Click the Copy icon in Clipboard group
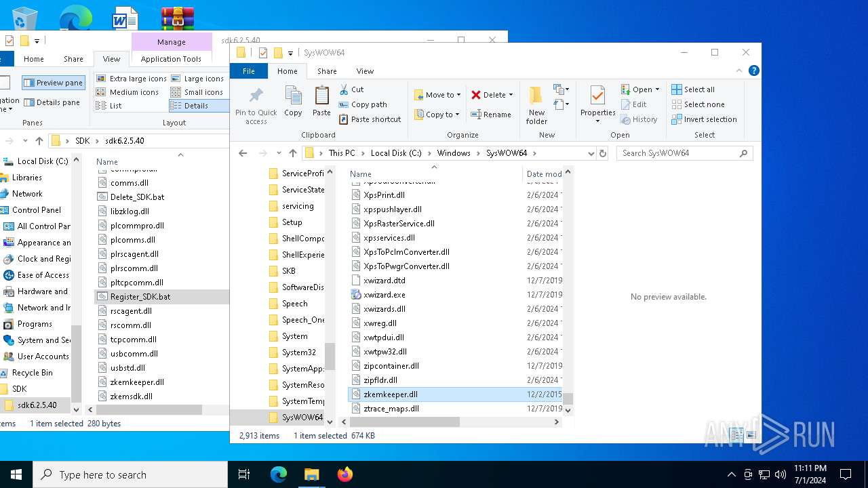Viewport: 868px width, 488px height. click(293, 95)
